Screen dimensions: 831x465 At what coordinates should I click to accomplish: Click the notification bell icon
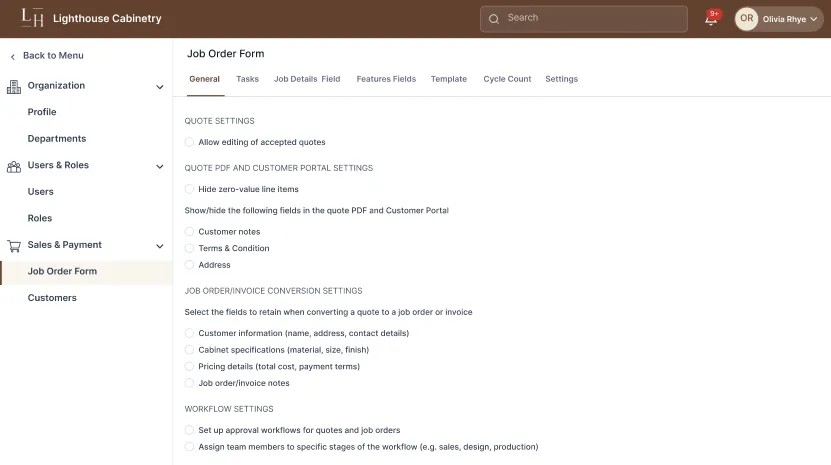coord(711,19)
